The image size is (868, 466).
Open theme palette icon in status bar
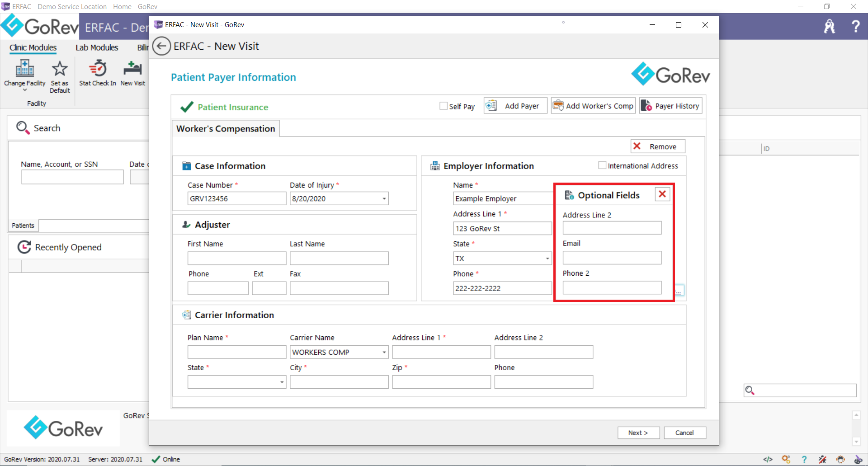pos(858,459)
